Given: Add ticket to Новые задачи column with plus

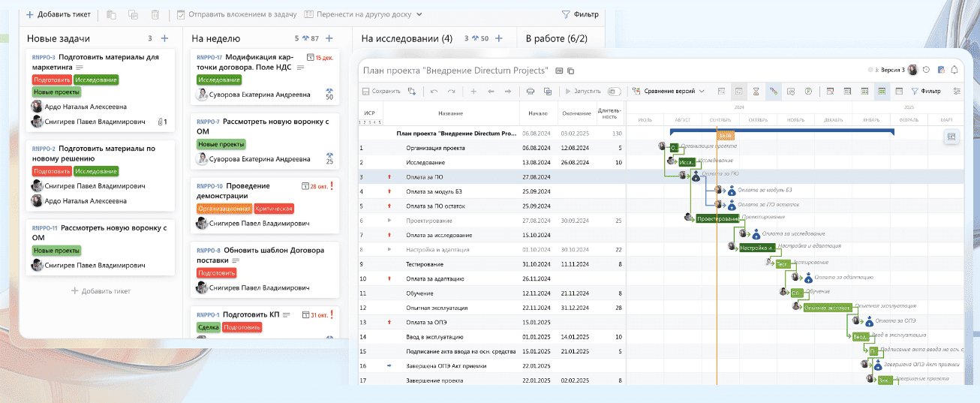Looking at the screenshot, I should click(164, 38).
